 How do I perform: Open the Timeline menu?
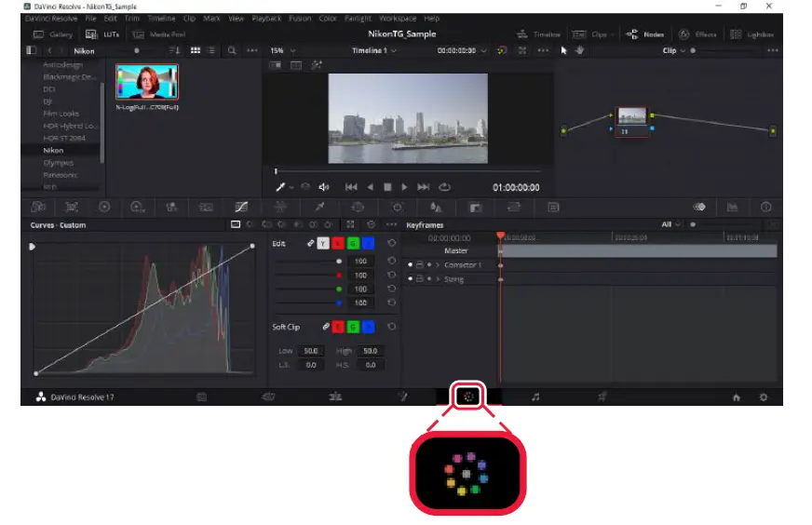pyautogui.click(x=162, y=18)
